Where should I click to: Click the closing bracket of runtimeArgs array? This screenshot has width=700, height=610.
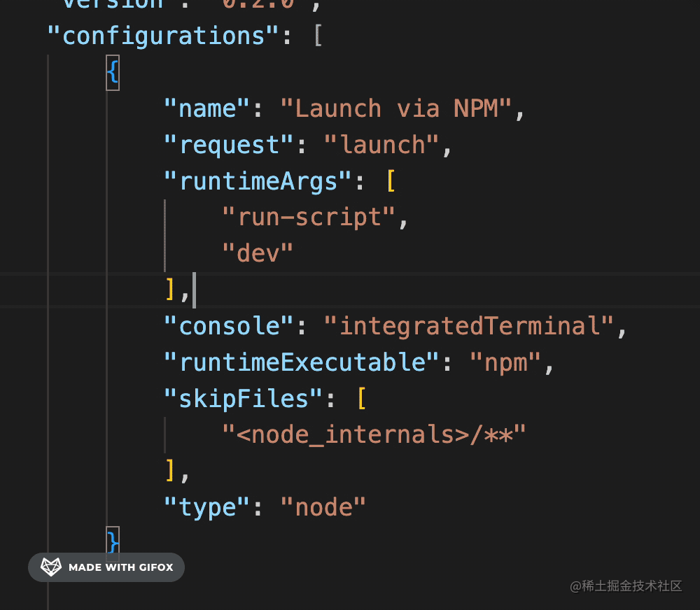(169, 290)
